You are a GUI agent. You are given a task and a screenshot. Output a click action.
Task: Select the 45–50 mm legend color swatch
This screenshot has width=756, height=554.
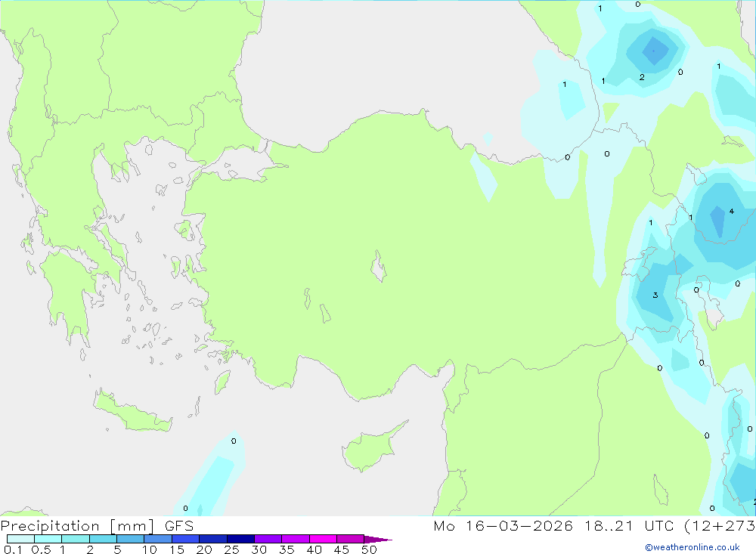[x=351, y=539]
